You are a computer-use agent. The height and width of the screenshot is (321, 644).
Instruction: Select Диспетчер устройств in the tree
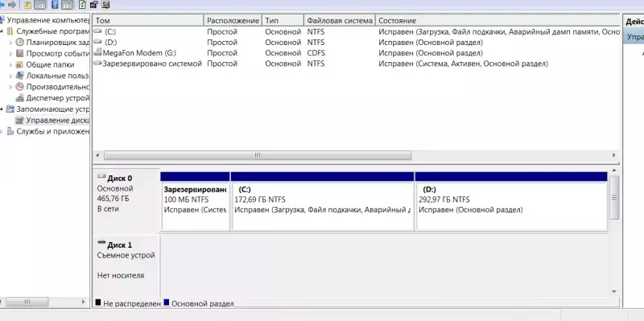57,97
